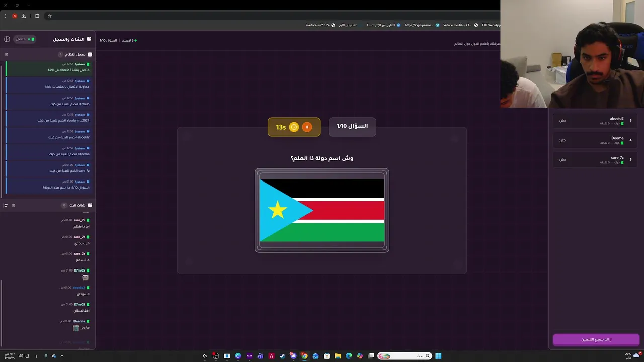Open Microsoft Edge from the taskbar

pyautogui.click(x=349, y=356)
